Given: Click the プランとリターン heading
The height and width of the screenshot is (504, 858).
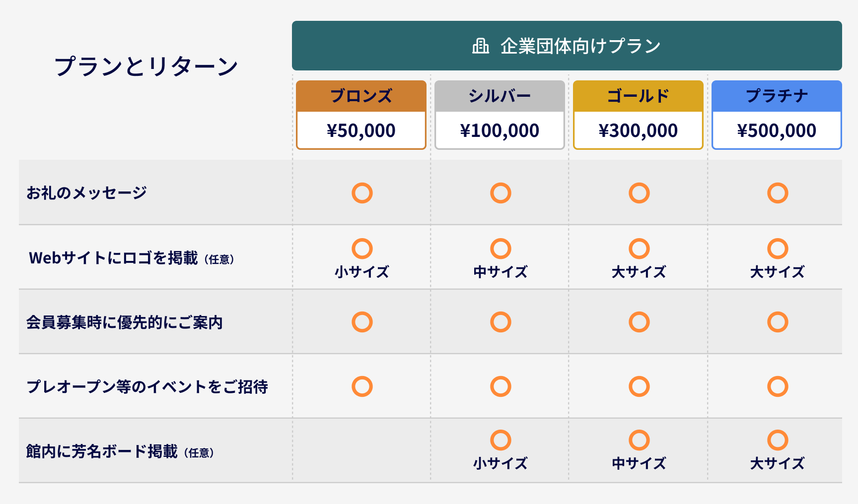Looking at the screenshot, I should (x=146, y=66).
